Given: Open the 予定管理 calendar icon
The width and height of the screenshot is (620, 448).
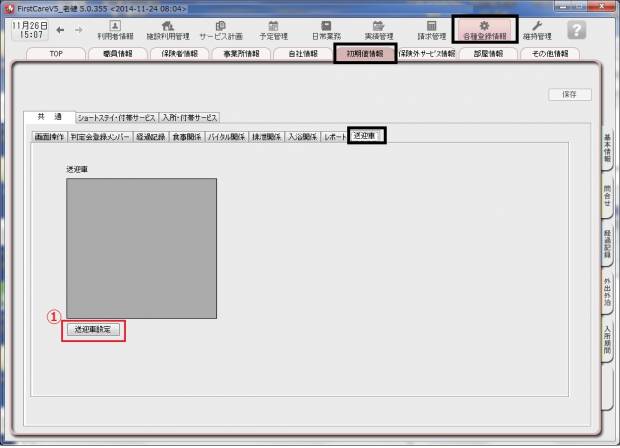Looking at the screenshot, I should [x=274, y=29].
